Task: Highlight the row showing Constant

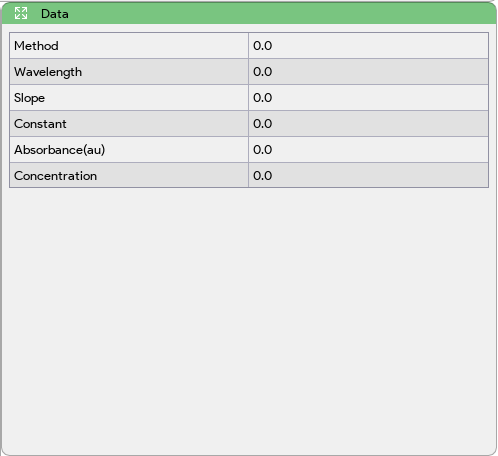Action: (249, 124)
